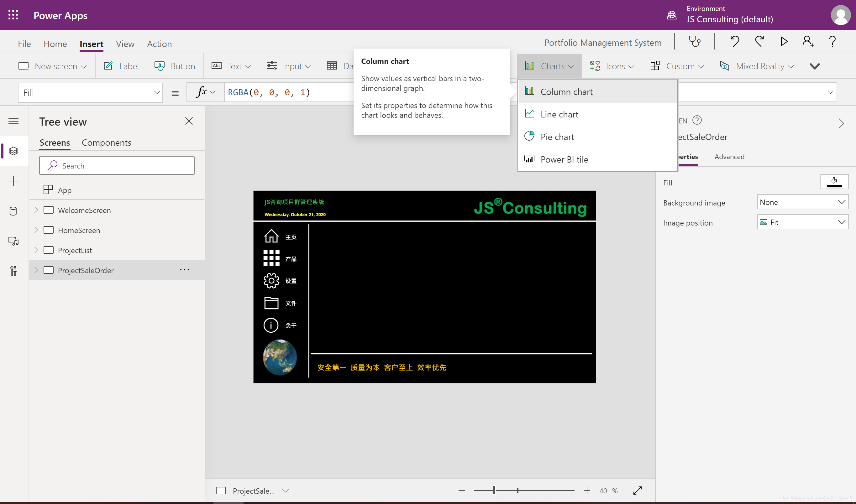This screenshot has height=504, width=856.
Task: Select Pie chart from Charts menu
Action: pyautogui.click(x=557, y=137)
